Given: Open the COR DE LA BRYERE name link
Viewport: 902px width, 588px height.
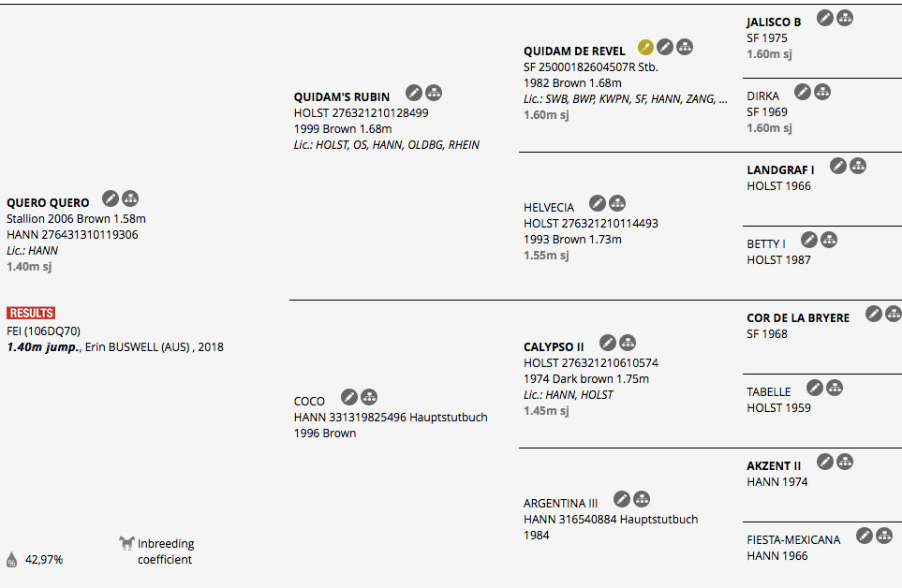Looking at the screenshot, I should [x=798, y=317].
